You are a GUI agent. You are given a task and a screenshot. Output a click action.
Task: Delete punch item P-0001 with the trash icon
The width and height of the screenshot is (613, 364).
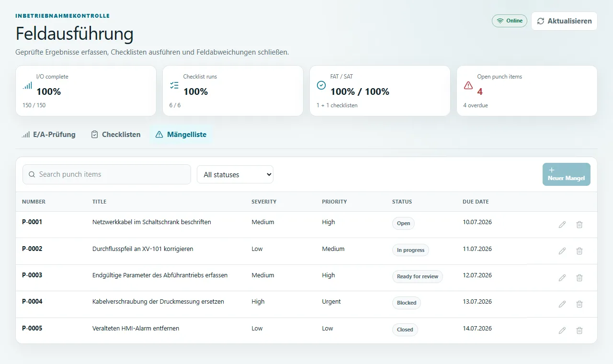579,225
